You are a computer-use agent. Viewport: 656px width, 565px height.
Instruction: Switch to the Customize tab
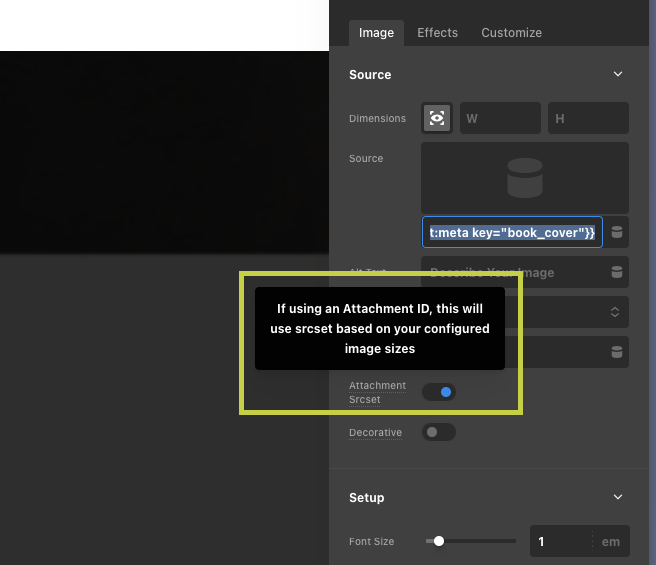pyautogui.click(x=511, y=33)
